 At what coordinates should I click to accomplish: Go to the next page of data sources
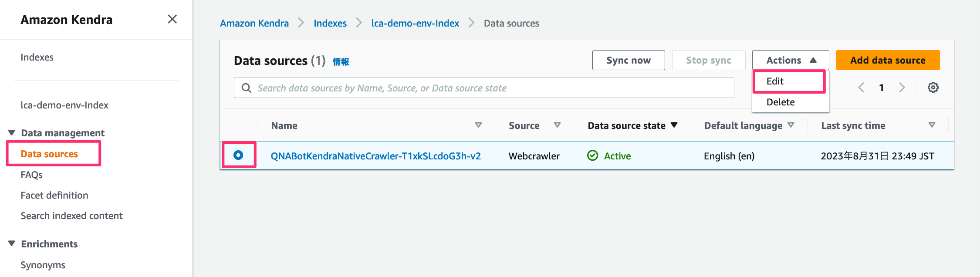902,88
